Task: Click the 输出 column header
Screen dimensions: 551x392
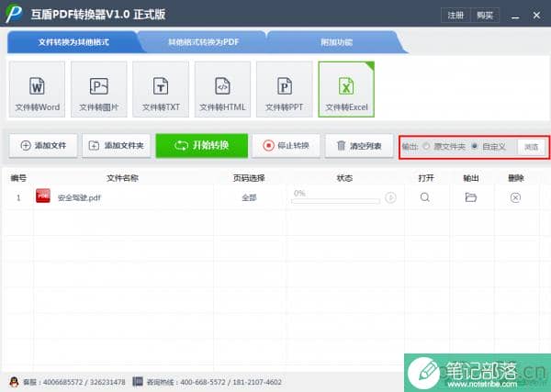Action: pyautogui.click(x=471, y=178)
